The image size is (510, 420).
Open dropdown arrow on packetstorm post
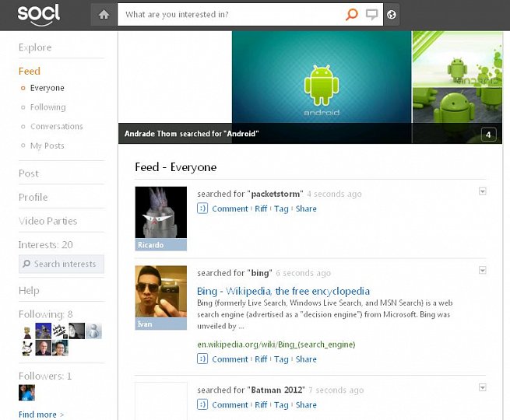(x=483, y=191)
